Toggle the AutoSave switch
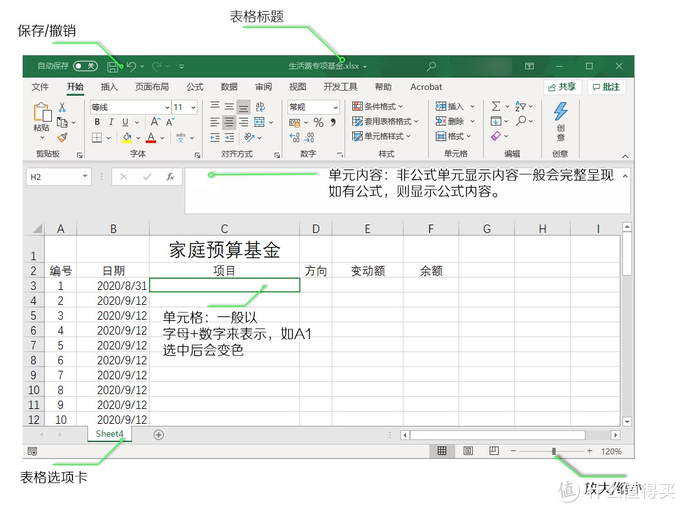 (85, 66)
